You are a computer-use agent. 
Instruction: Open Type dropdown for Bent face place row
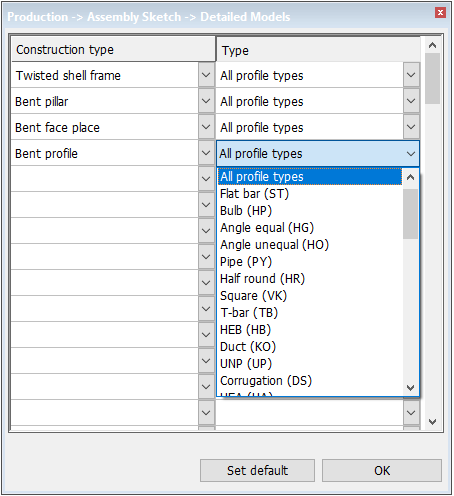pyautogui.click(x=411, y=127)
